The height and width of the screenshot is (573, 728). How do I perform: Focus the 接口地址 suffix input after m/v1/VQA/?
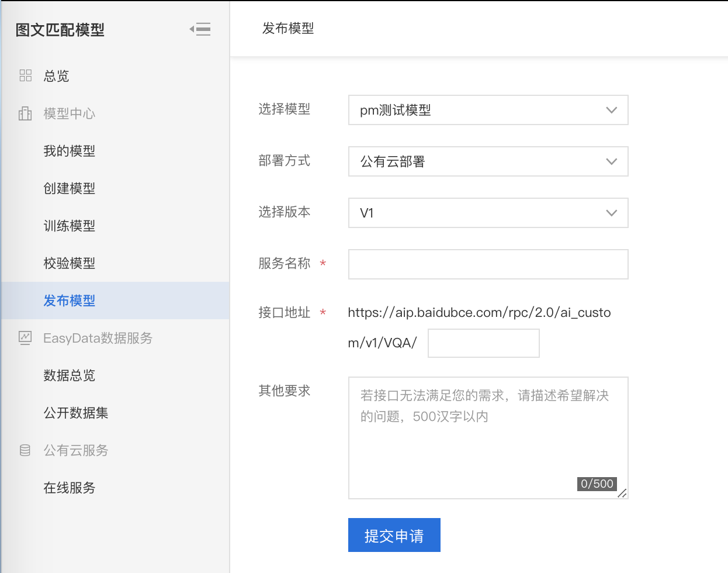[x=484, y=343]
